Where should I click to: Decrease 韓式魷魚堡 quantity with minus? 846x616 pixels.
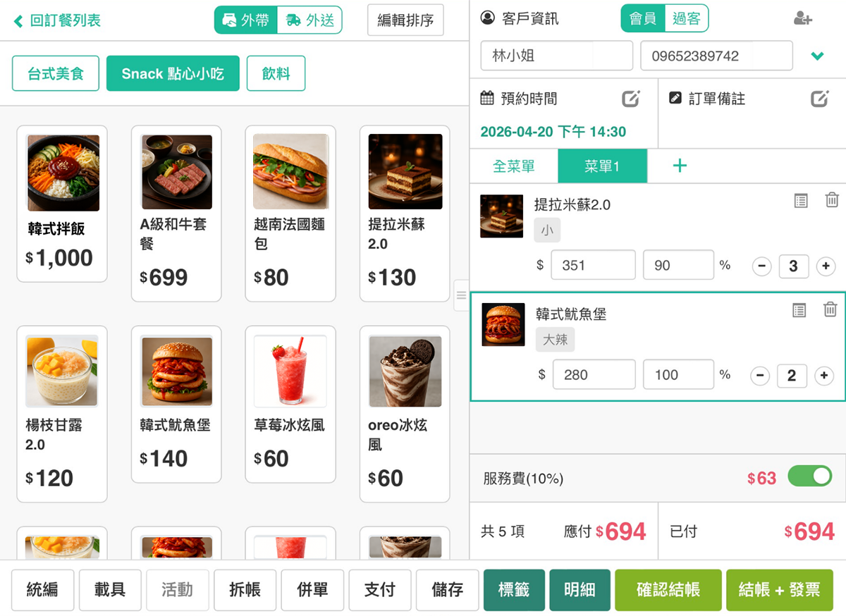759,376
